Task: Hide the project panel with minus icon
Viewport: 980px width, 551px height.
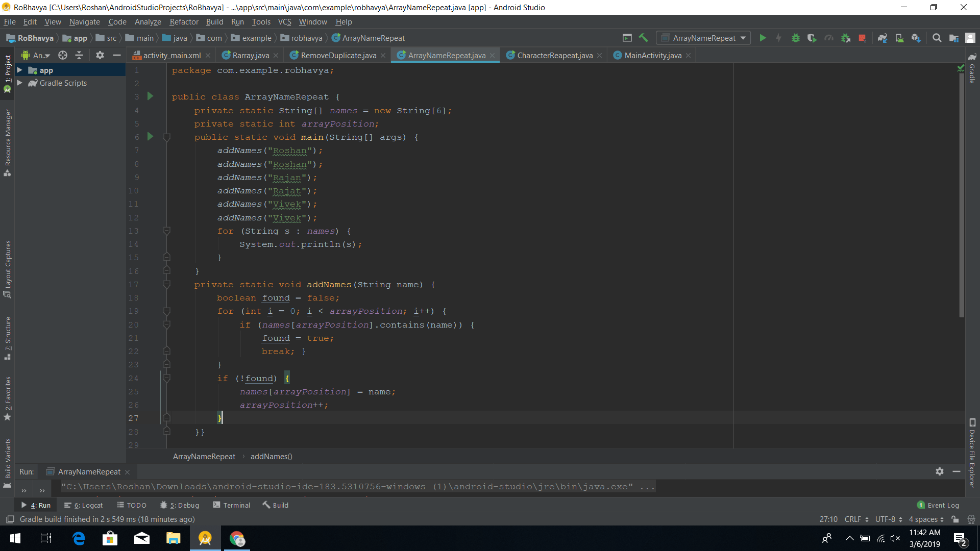Action: click(117, 55)
